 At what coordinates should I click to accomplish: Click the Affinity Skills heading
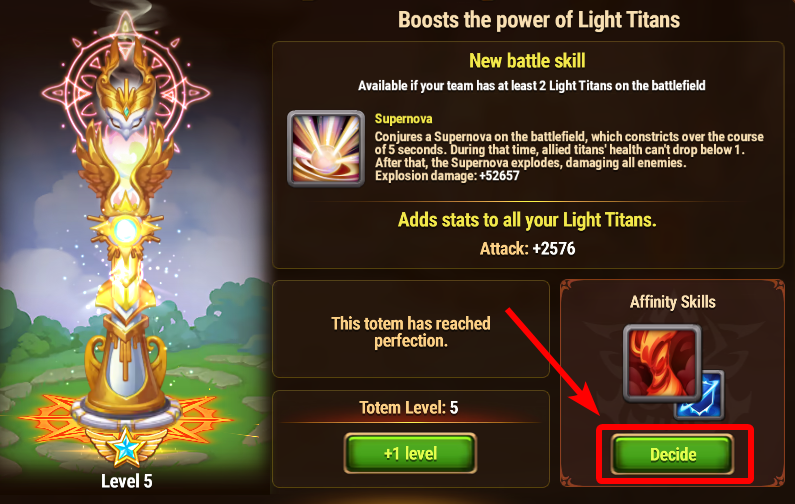pyautogui.click(x=672, y=302)
